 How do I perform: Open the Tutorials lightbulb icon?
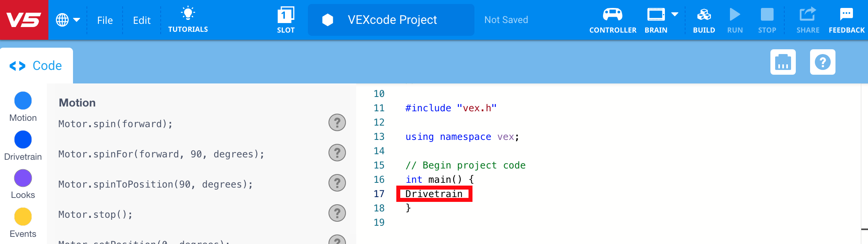pyautogui.click(x=188, y=14)
